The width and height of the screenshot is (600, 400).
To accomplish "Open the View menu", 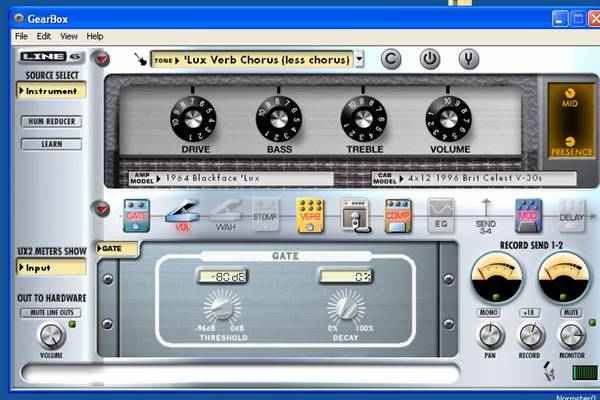I will [x=69, y=36].
